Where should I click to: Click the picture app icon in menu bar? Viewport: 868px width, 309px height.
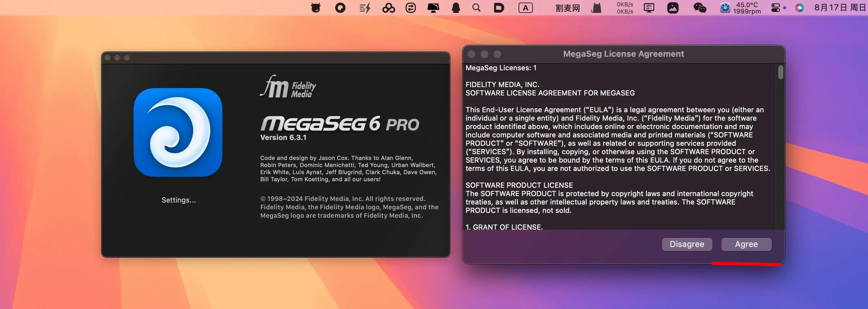673,8
